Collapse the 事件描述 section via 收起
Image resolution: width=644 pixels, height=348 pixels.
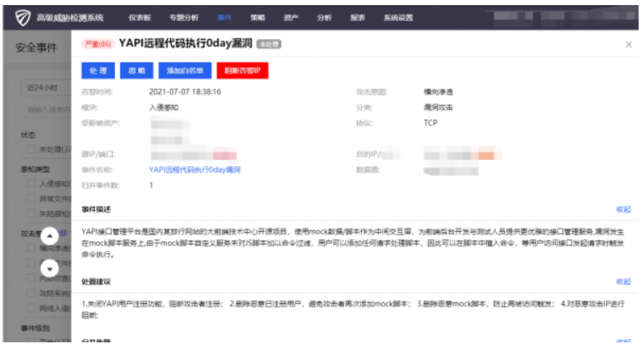(x=623, y=210)
